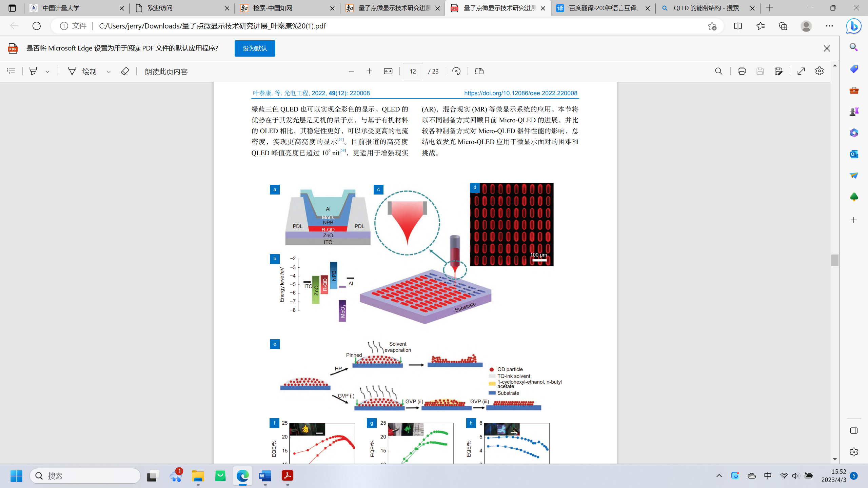Close the 检索-中国知网 tab
The width and height of the screenshot is (868, 488).
(x=333, y=8)
